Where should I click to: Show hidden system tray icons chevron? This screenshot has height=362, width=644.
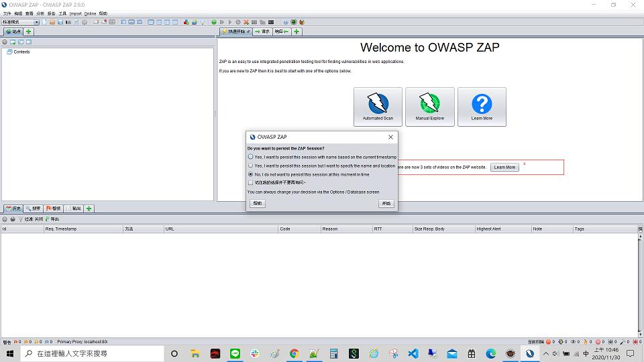[x=546, y=353]
